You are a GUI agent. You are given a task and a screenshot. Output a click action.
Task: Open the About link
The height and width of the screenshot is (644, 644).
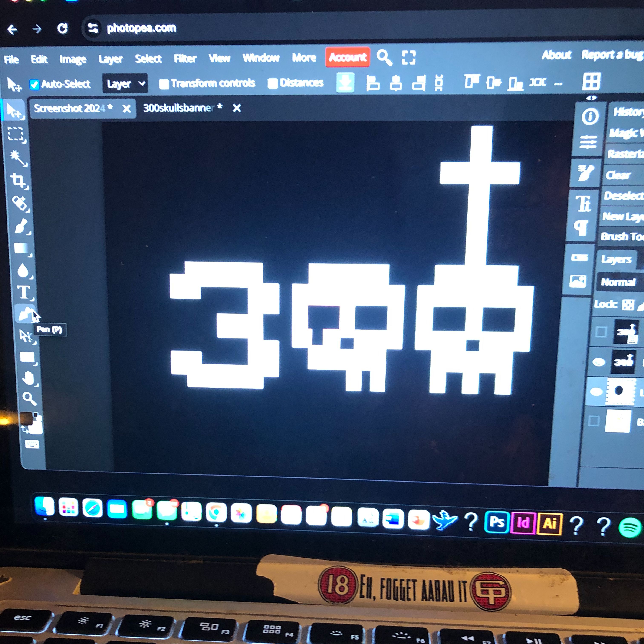point(556,55)
